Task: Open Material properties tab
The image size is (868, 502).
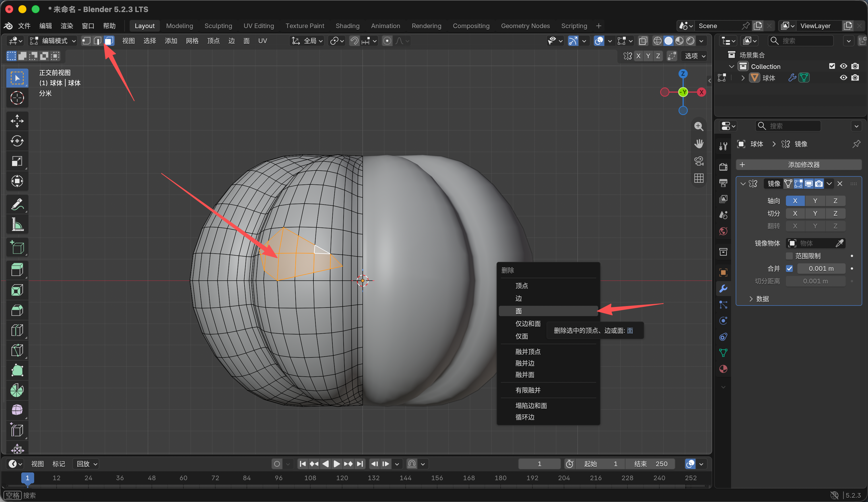Action: 723,369
